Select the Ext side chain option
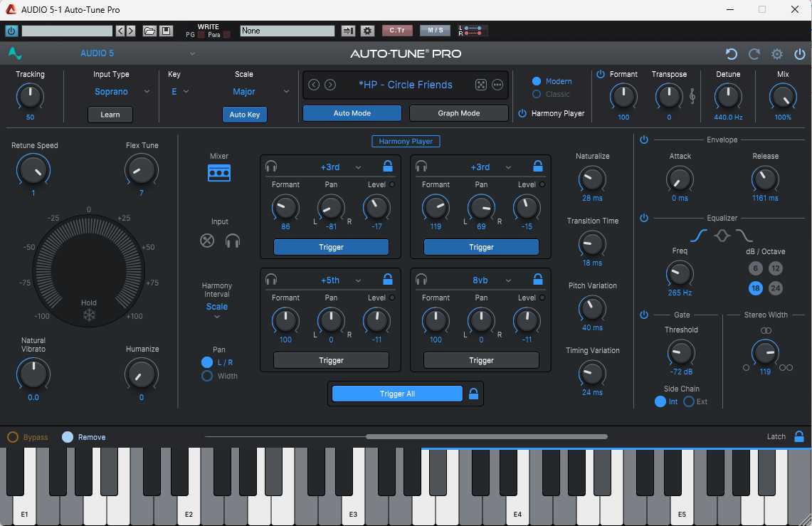 click(689, 402)
